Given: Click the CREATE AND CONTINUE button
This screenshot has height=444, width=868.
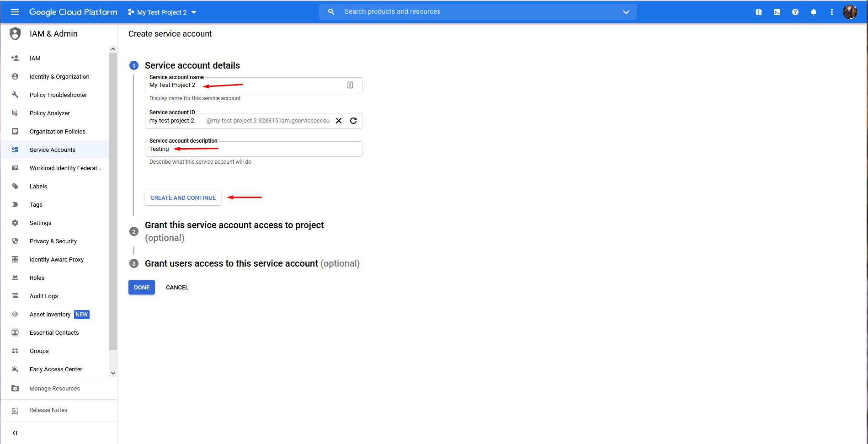Looking at the screenshot, I should pos(183,198).
